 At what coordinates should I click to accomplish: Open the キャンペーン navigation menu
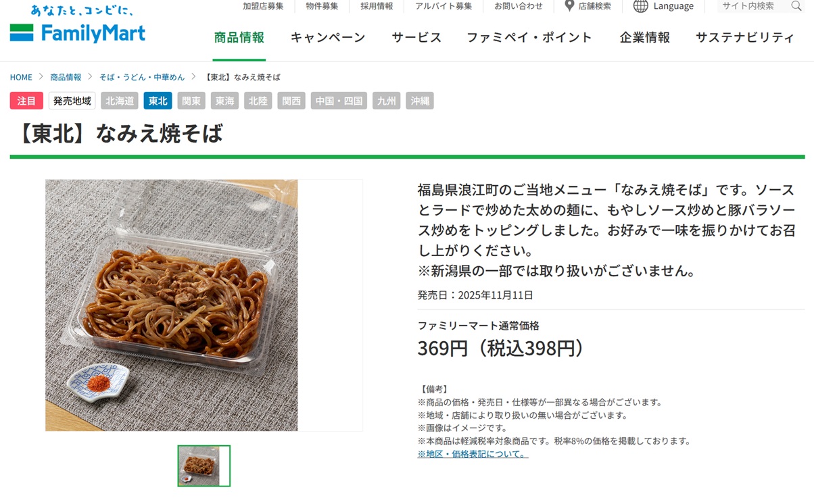(328, 38)
